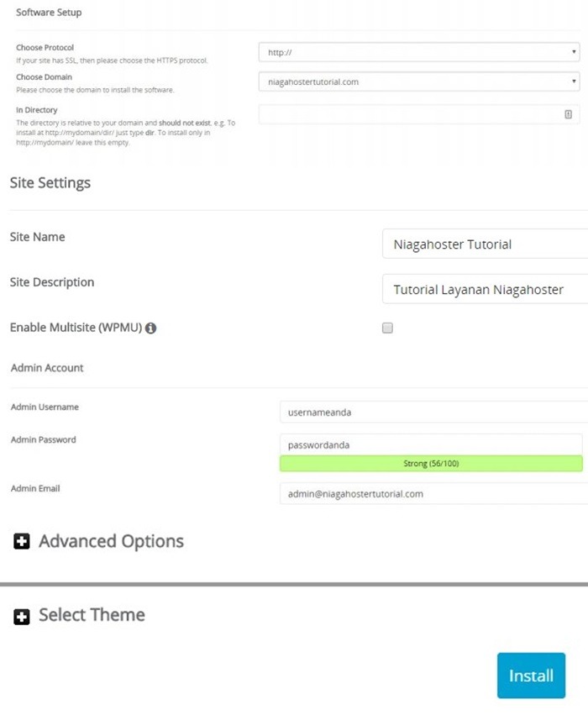Click the Site Settings section heading
The height and width of the screenshot is (720, 588).
(48, 182)
